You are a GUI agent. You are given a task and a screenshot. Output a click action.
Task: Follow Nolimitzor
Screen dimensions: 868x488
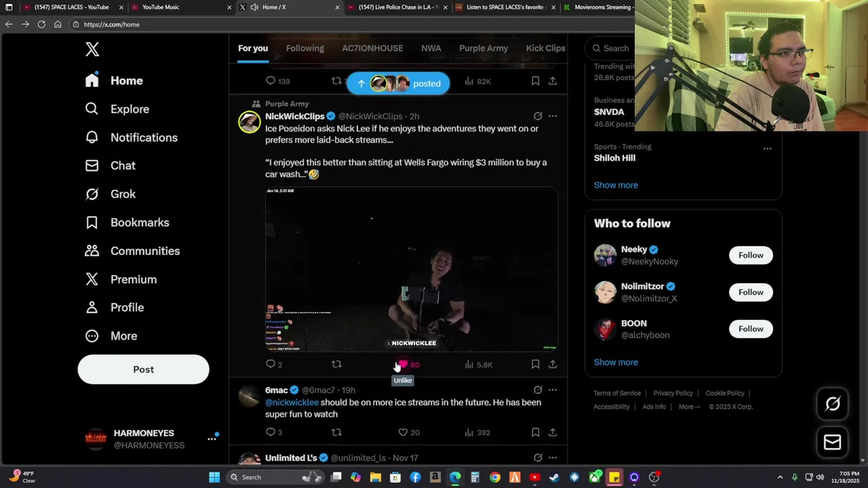click(x=751, y=292)
